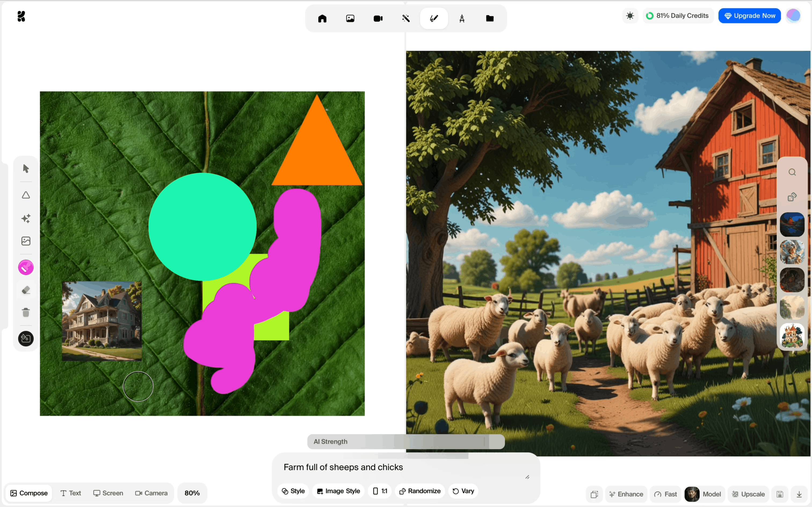Select the eraser tool

(x=26, y=290)
